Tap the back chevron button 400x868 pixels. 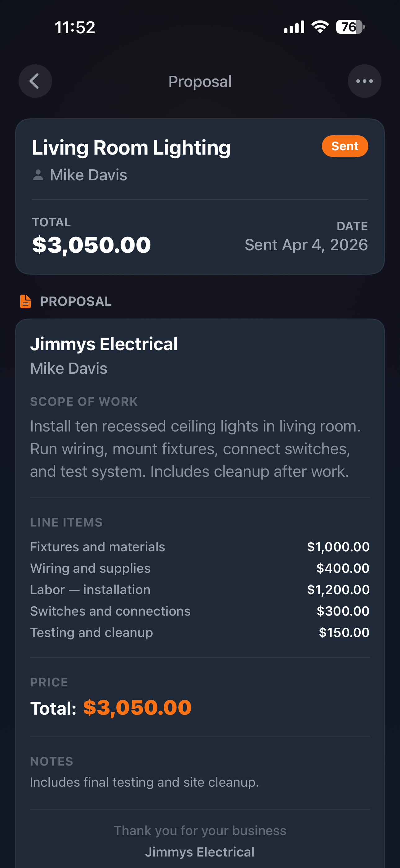pos(35,81)
